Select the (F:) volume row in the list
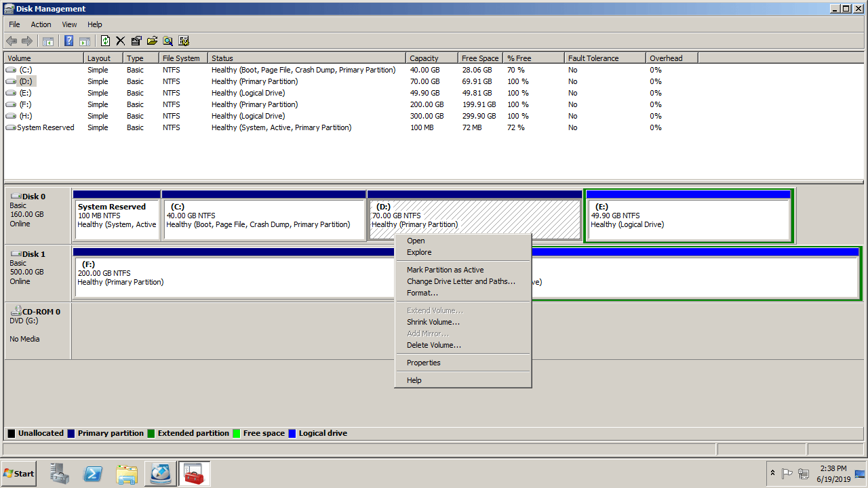This screenshot has height=488, width=868. [x=43, y=104]
